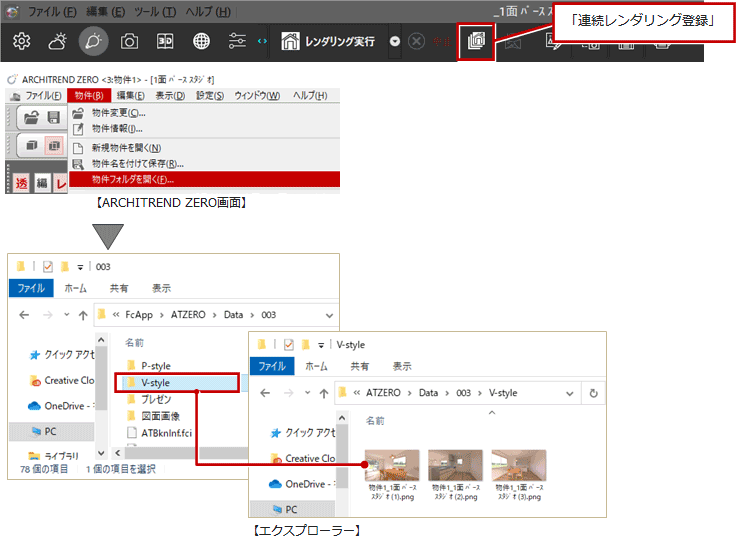
Task: Click scroll up arrow in 003 sidebar
Action: click(101, 339)
